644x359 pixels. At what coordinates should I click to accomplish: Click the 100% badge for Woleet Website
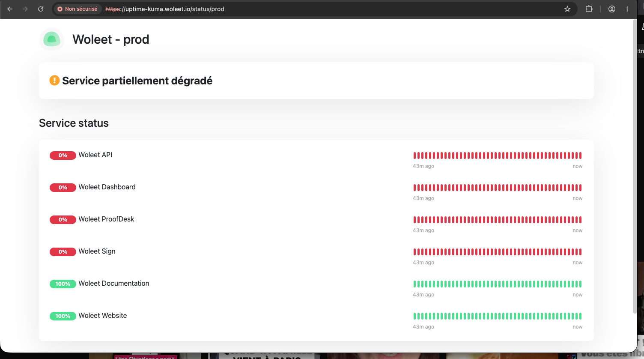click(63, 316)
